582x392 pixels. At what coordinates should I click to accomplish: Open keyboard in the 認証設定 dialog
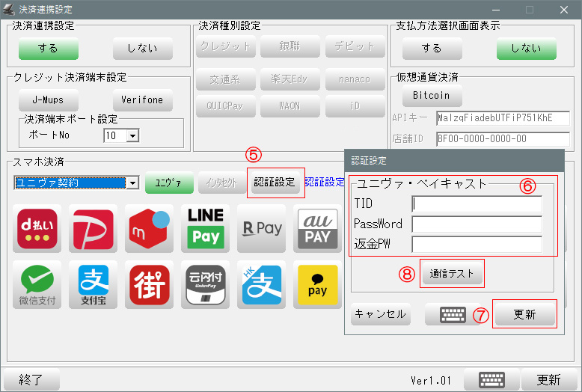click(453, 314)
